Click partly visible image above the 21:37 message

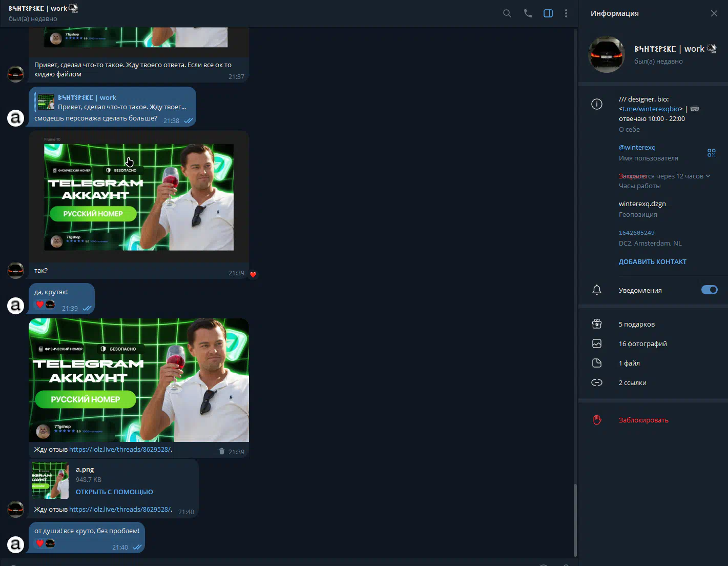(x=139, y=42)
